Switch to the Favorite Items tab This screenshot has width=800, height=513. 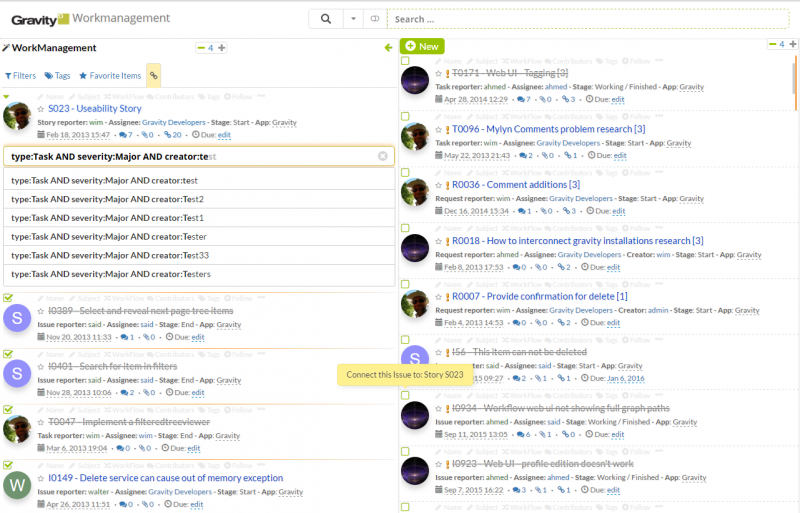coord(110,75)
